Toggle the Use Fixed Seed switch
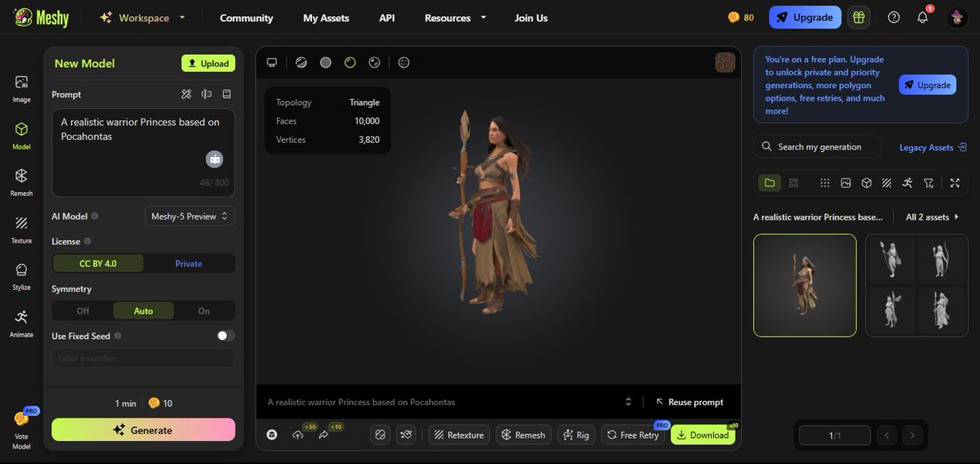Image resolution: width=980 pixels, height=464 pixels. coord(225,336)
